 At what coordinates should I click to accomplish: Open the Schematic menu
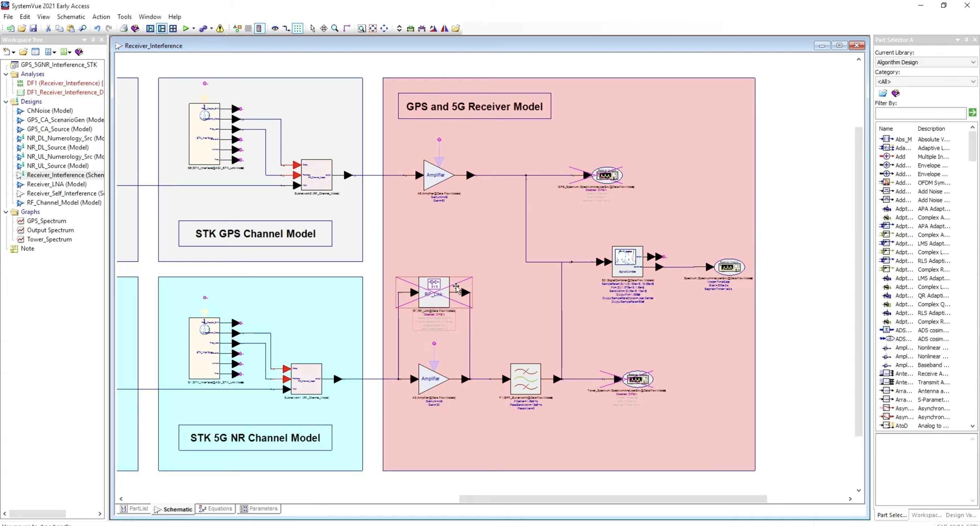coord(71,17)
